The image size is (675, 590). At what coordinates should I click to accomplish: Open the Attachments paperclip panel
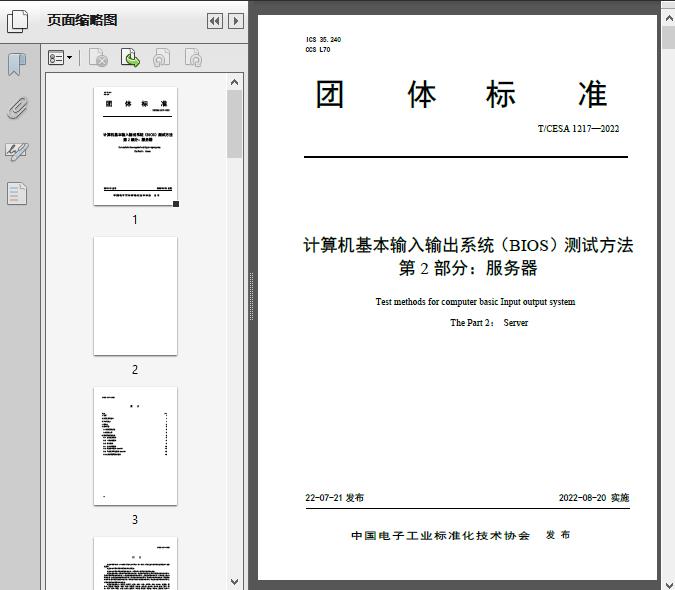coord(17,108)
